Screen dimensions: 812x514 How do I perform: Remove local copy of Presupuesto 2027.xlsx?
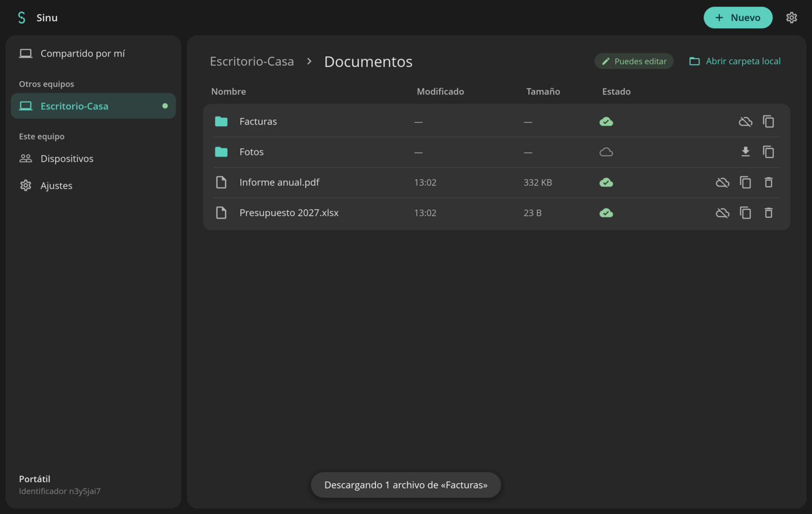coord(722,213)
